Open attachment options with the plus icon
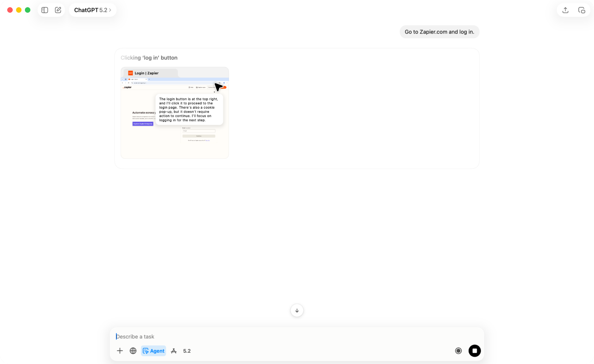The width and height of the screenshot is (594, 364). [120, 351]
